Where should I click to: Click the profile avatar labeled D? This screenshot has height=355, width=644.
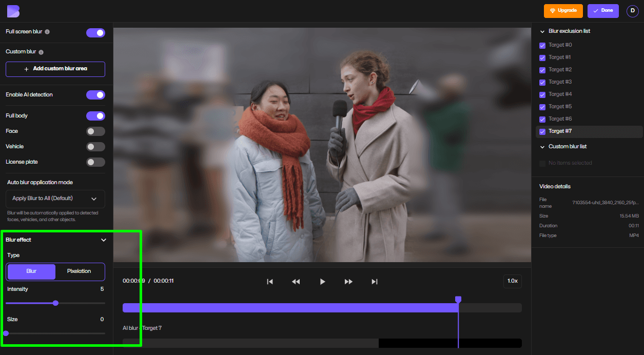[x=632, y=11]
